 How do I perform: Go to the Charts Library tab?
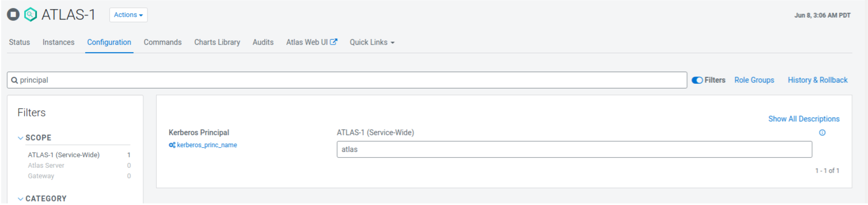217,43
